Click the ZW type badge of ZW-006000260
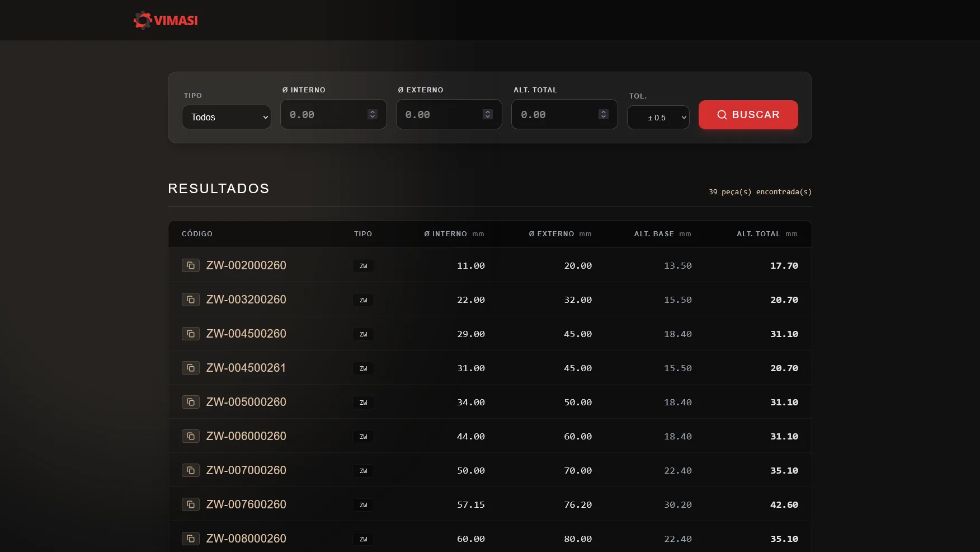This screenshot has width=980, height=552. point(363,437)
